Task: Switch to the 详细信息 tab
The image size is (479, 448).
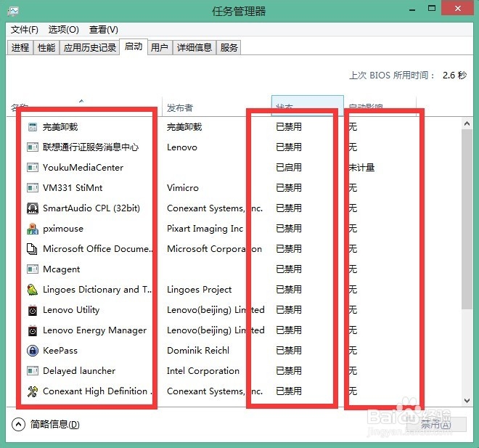Action: 195,48
